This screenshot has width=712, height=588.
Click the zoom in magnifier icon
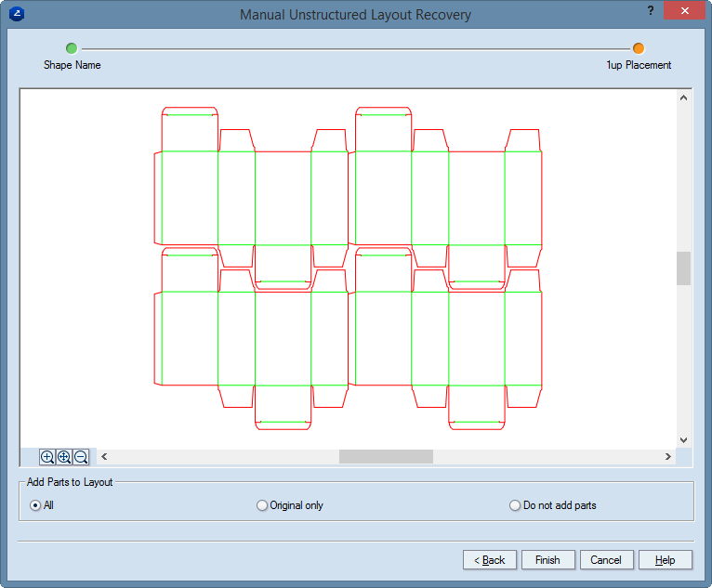(47, 457)
